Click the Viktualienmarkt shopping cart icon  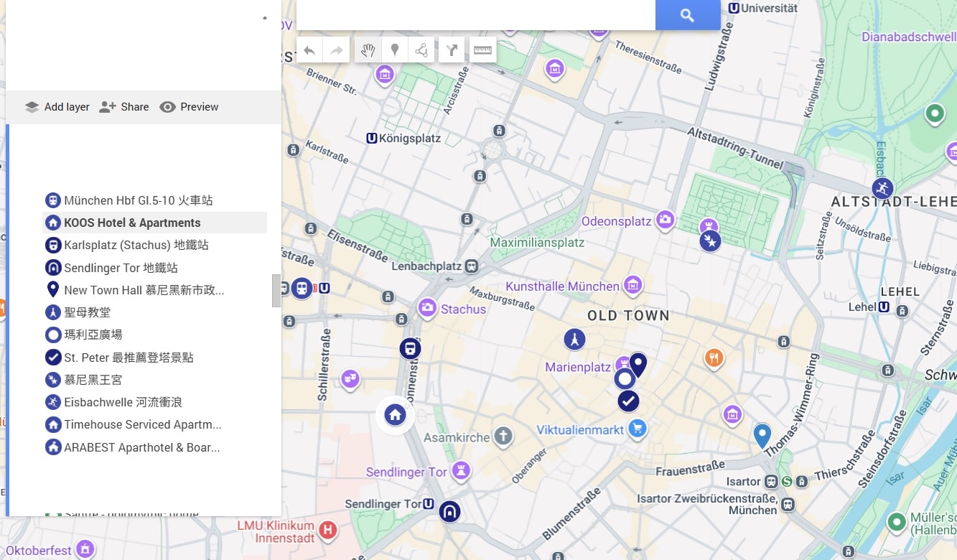tap(637, 429)
